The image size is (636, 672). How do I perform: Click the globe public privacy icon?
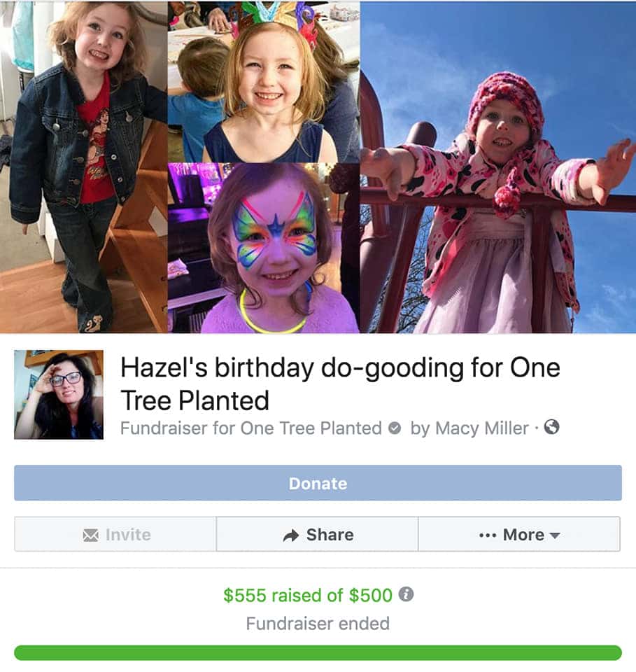pyautogui.click(x=552, y=427)
